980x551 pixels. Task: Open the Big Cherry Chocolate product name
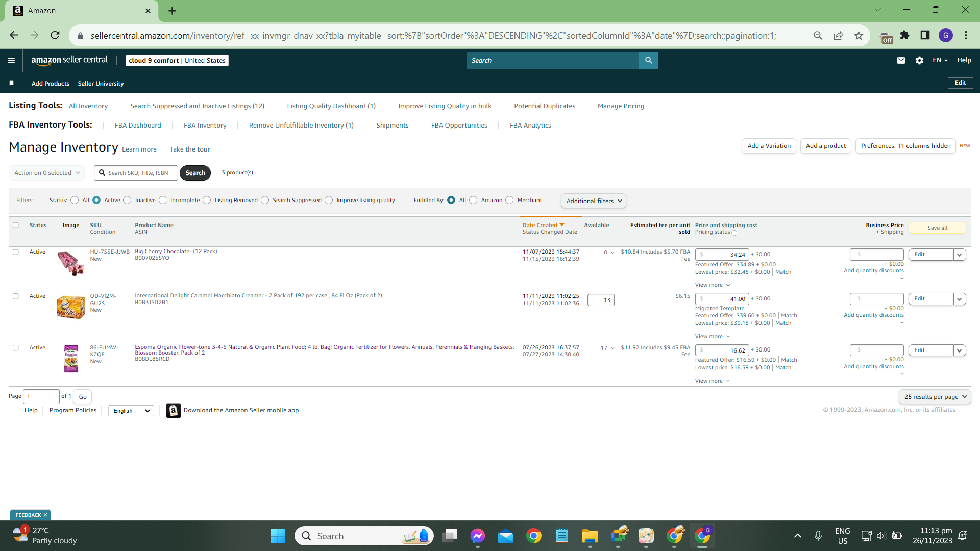(176, 251)
